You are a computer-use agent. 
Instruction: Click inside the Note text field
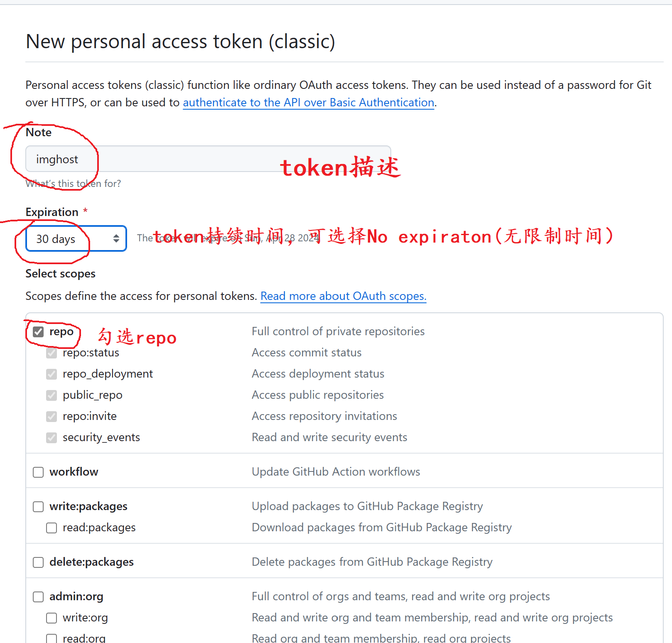(208, 159)
